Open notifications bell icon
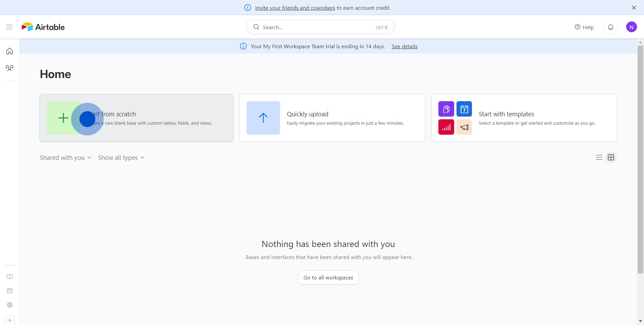The image size is (644, 325). click(x=610, y=27)
